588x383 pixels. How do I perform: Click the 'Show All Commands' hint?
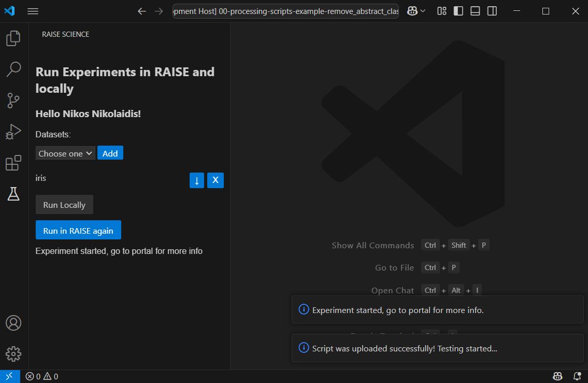pos(373,245)
